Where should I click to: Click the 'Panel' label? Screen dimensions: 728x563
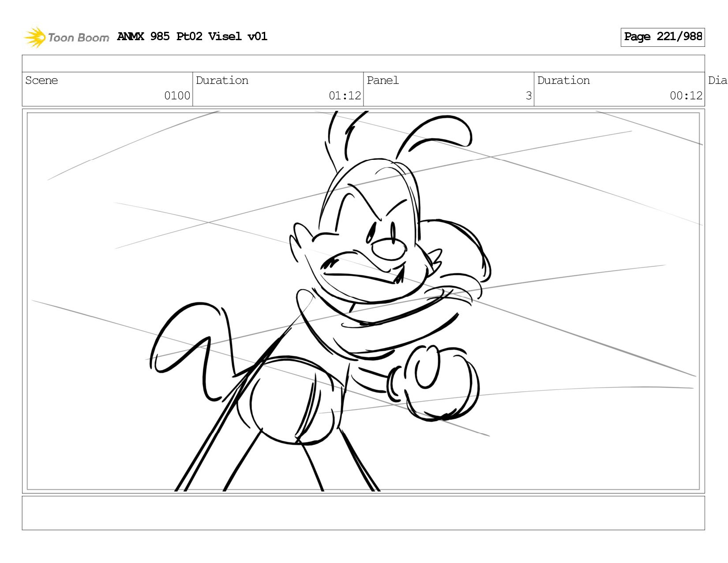click(x=383, y=80)
